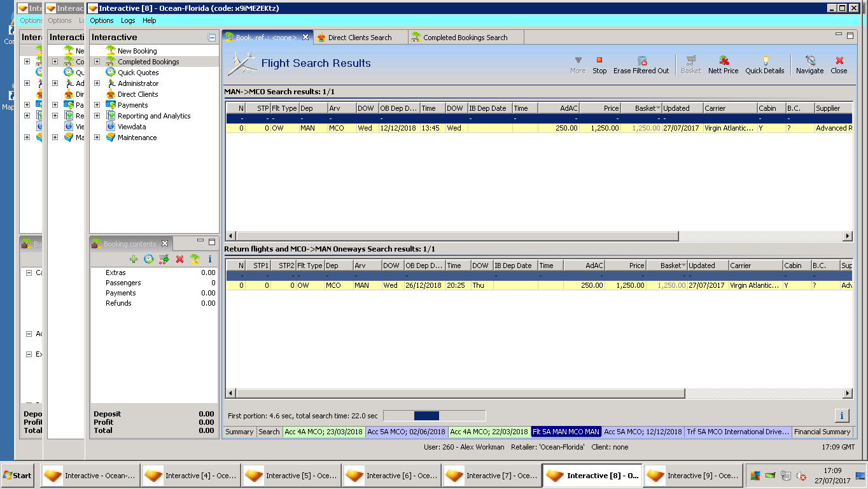Switch to Completed Bookings Search tab
The width and height of the screenshot is (868, 489).
pos(465,38)
